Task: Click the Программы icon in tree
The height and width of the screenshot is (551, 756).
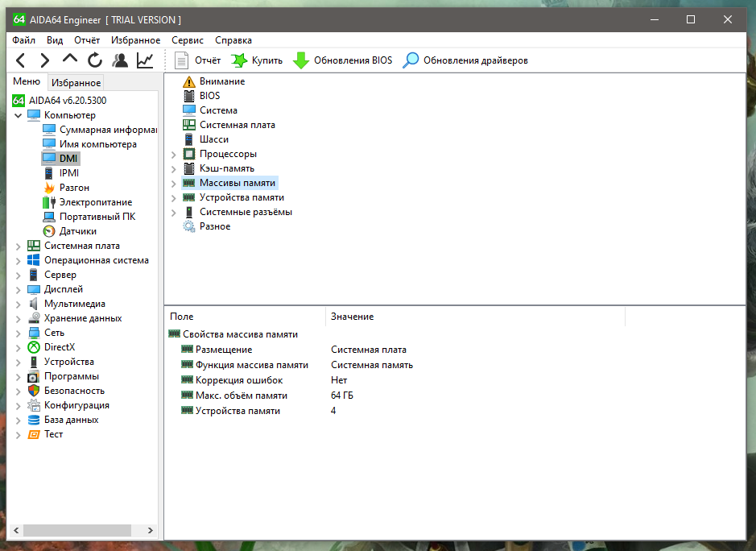Action: (33, 376)
